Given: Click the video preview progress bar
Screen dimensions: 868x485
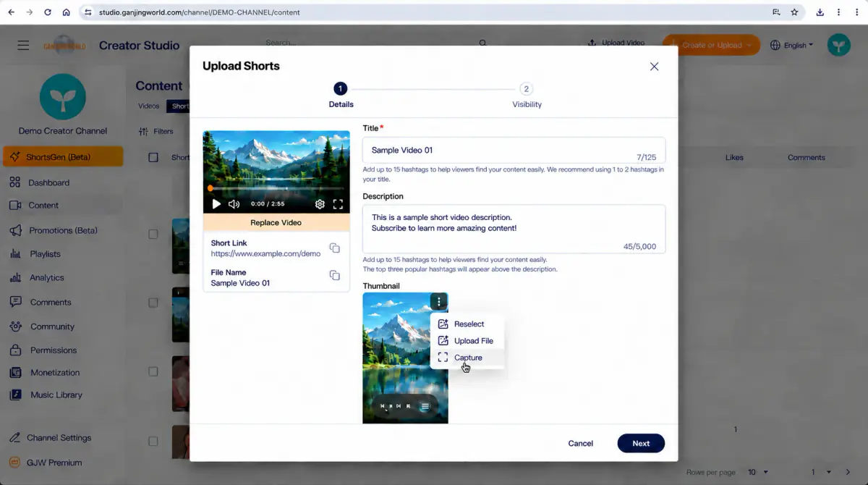Looking at the screenshot, I should tap(276, 188).
